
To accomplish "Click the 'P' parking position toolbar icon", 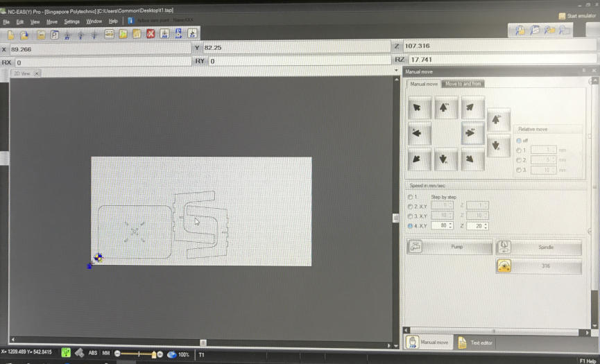I will [x=55, y=35].
